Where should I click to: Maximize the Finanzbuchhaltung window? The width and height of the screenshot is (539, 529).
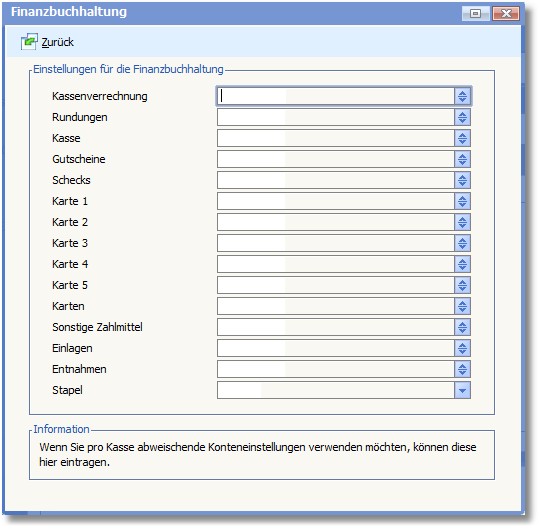coord(476,13)
